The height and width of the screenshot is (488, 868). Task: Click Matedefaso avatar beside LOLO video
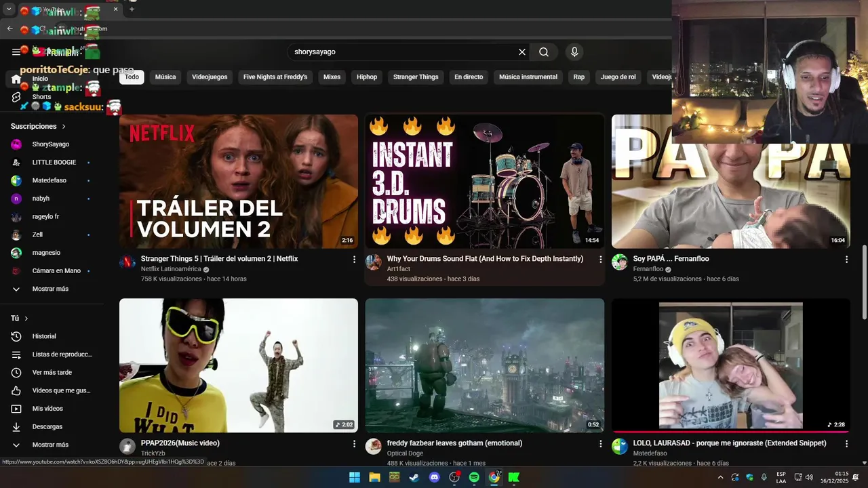pos(620,446)
